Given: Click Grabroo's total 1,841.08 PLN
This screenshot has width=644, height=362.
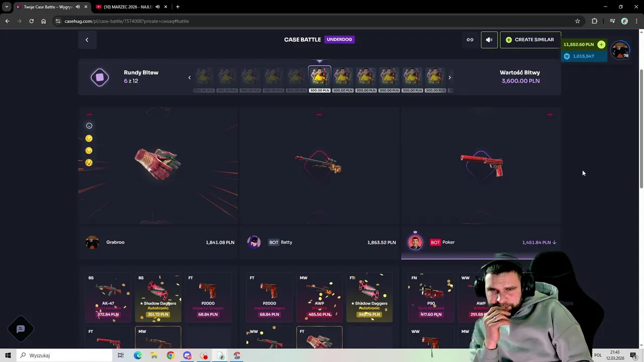Looking at the screenshot, I should [220, 242].
